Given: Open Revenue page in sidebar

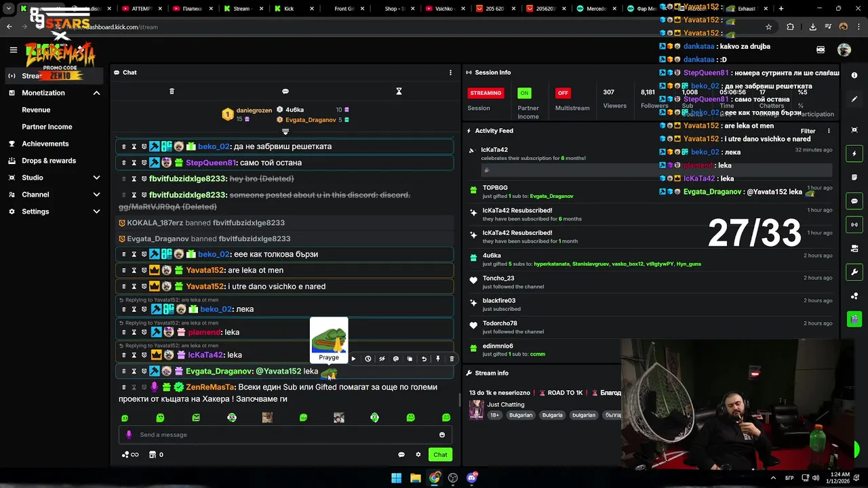Looking at the screenshot, I should (x=36, y=110).
